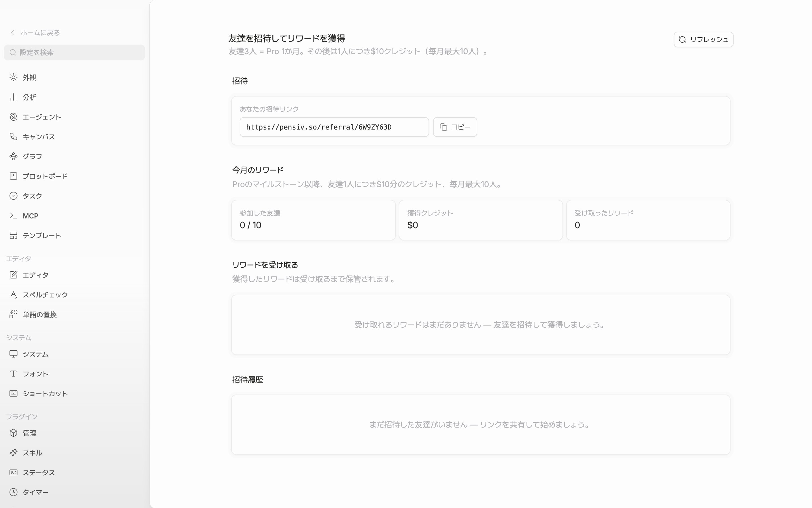This screenshot has width=812, height=508.
Task: Click the layout icon for テンプレート
Action: point(14,236)
